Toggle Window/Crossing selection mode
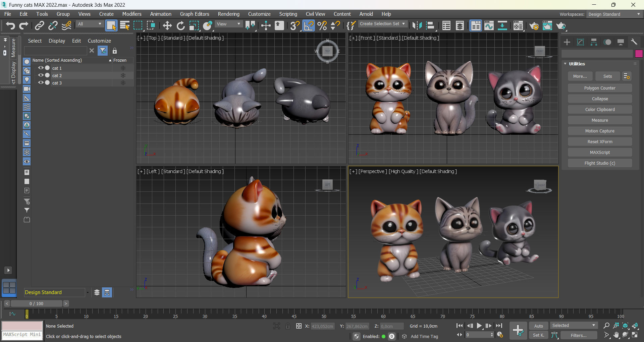Image resolution: width=644 pixels, height=342 pixels. (151, 25)
